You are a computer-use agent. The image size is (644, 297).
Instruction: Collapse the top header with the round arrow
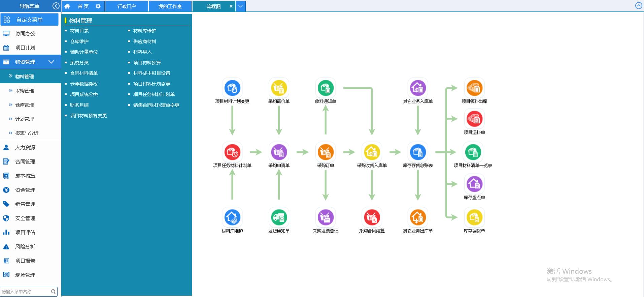tap(638, 6)
